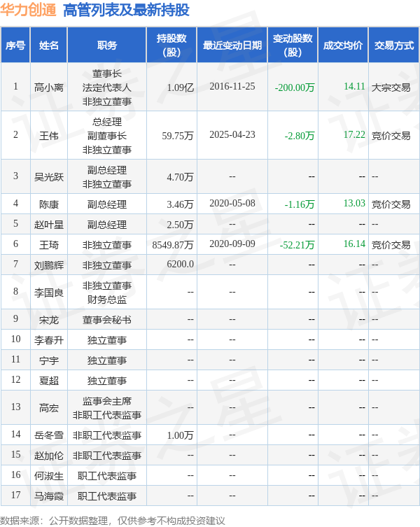Select the name 王伟
This screenshot has width=420, height=527.
(x=49, y=136)
